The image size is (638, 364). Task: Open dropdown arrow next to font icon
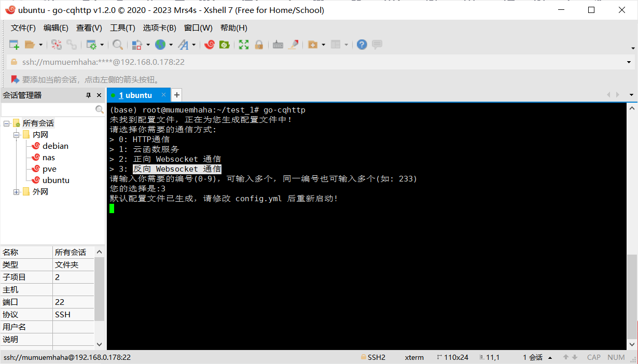pos(194,45)
